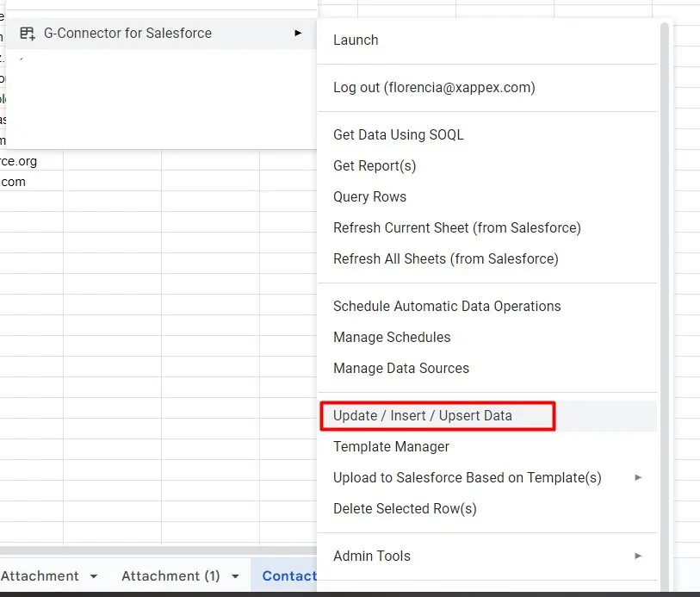This screenshot has width=700, height=597.
Task: Select Launch from the menu
Action: click(x=487, y=40)
